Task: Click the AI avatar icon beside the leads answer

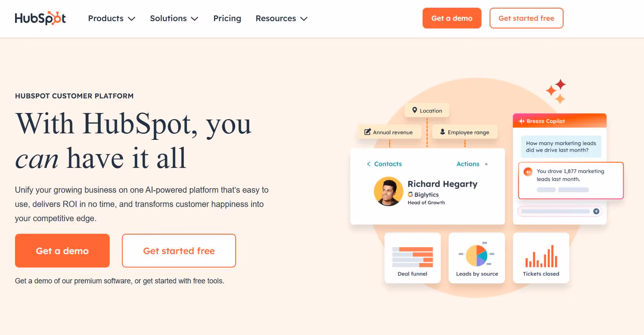Action: 527,172
